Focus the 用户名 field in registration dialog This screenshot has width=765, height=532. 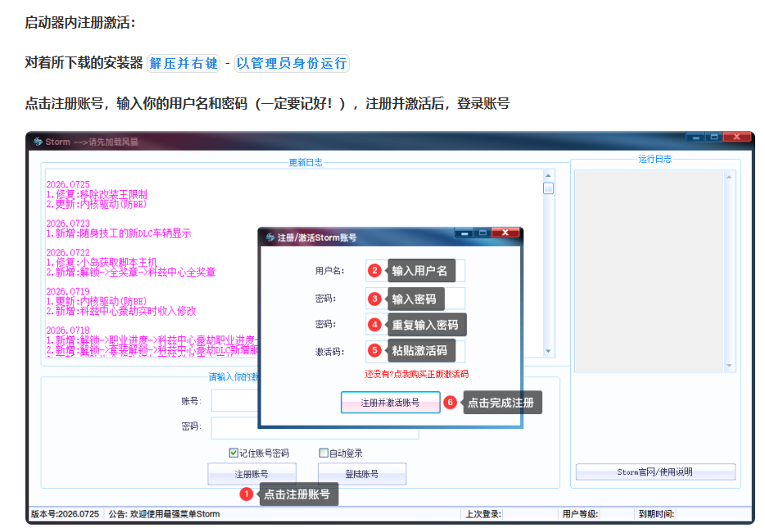[415, 271]
